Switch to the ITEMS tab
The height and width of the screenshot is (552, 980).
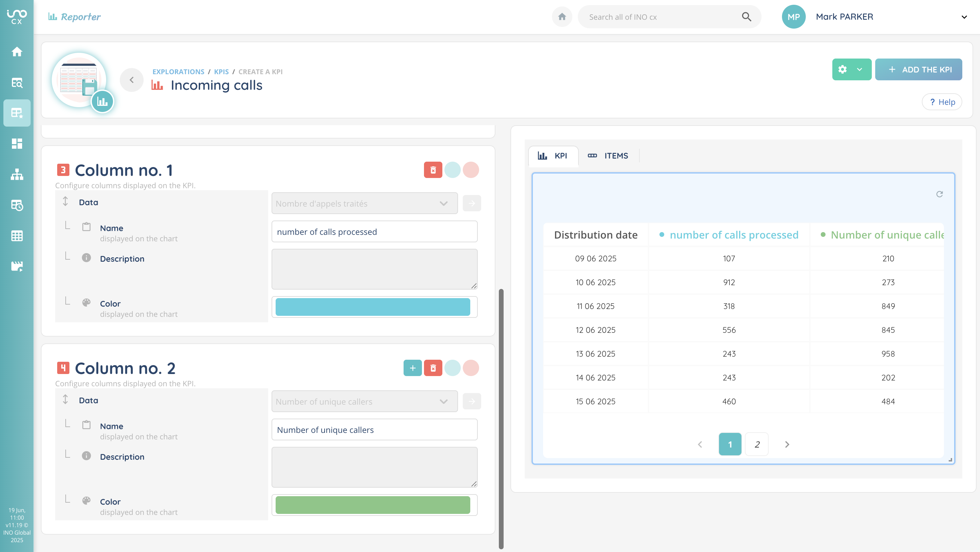tap(608, 156)
